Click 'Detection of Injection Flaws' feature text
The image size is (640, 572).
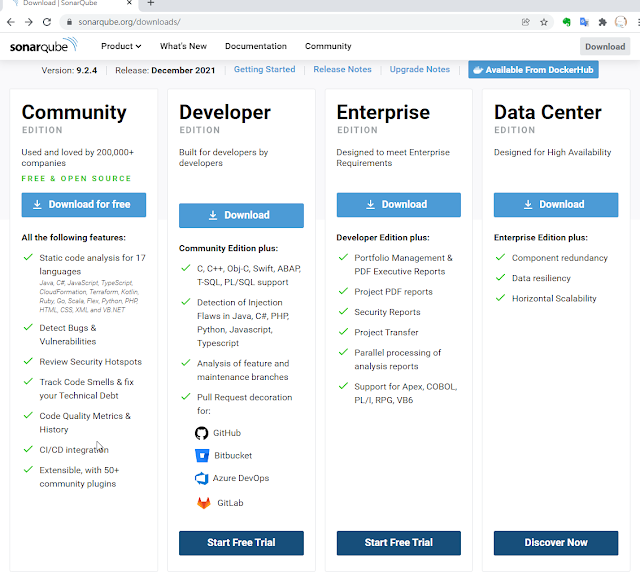click(243, 323)
